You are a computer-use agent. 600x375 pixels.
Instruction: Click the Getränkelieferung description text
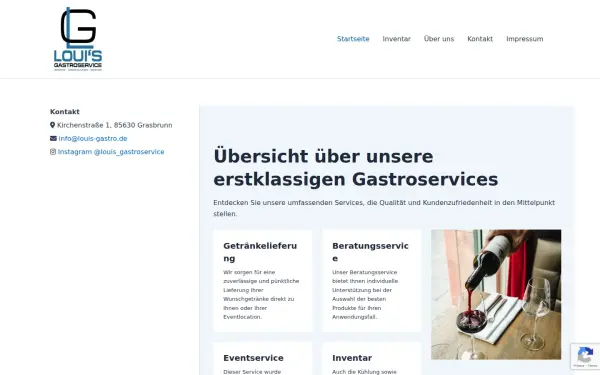261,295
